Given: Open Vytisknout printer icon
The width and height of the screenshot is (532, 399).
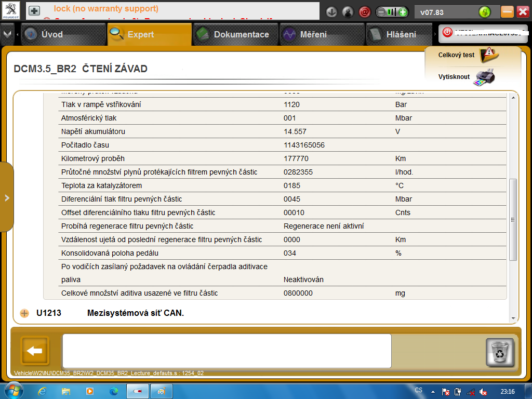Looking at the screenshot, I should [x=484, y=77].
